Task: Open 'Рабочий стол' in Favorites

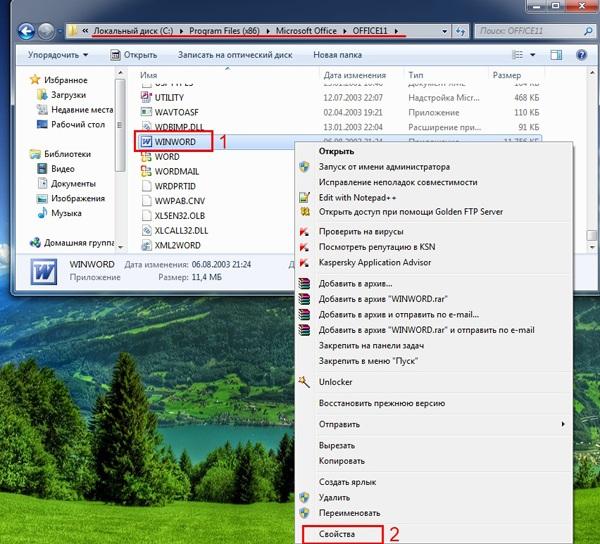Action: pos(77,124)
